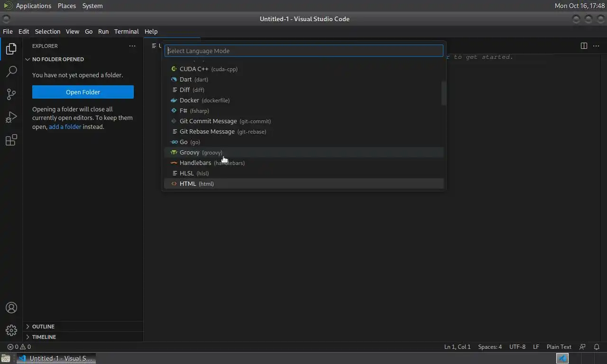The height and width of the screenshot is (364, 607).
Task: Select Docker language mode
Action: tap(303, 100)
